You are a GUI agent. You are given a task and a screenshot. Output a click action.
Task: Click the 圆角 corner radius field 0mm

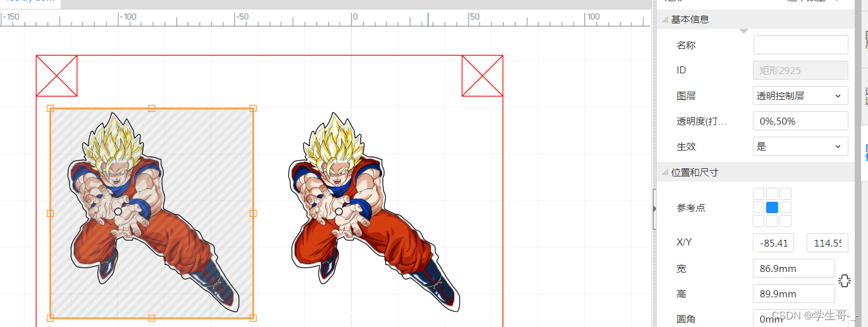(x=794, y=318)
